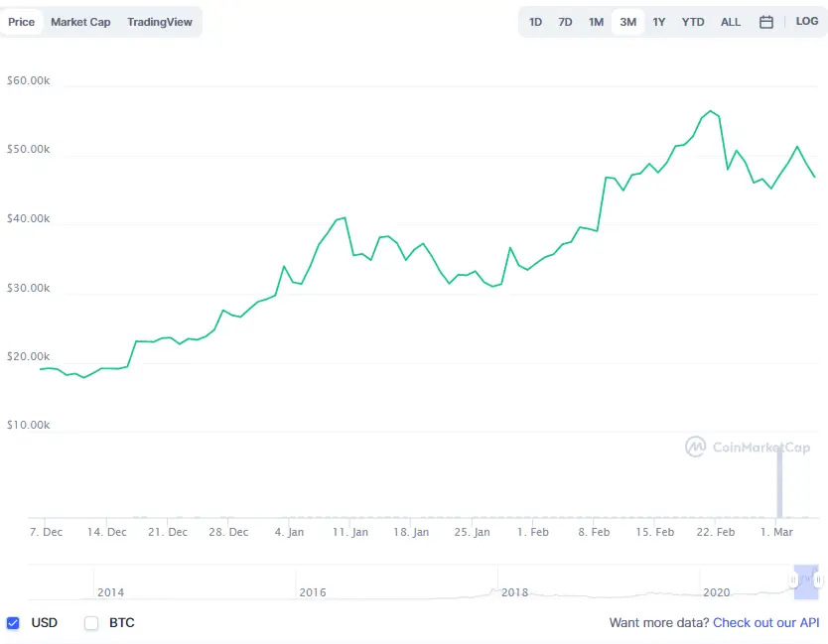Click the 2018 label in the navigator
828x644 pixels.
click(515, 592)
